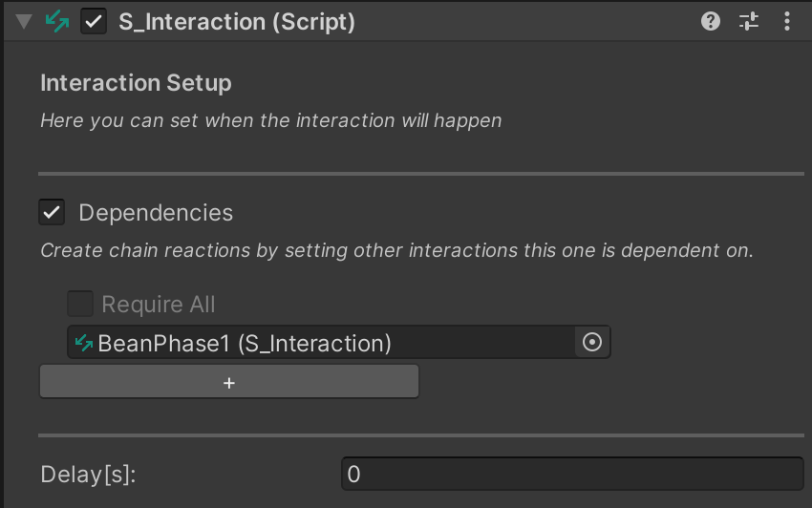Click the Require All label text
This screenshot has width=812, height=508.
point(159,305)
